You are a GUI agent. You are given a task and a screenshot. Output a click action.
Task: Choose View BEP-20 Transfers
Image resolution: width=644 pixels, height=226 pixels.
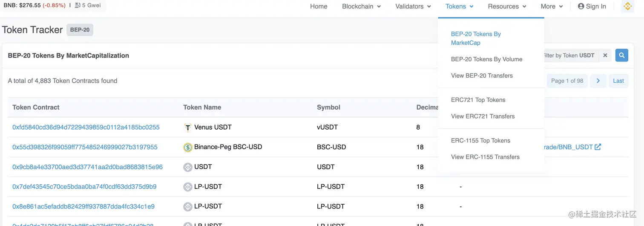[482, 75]
